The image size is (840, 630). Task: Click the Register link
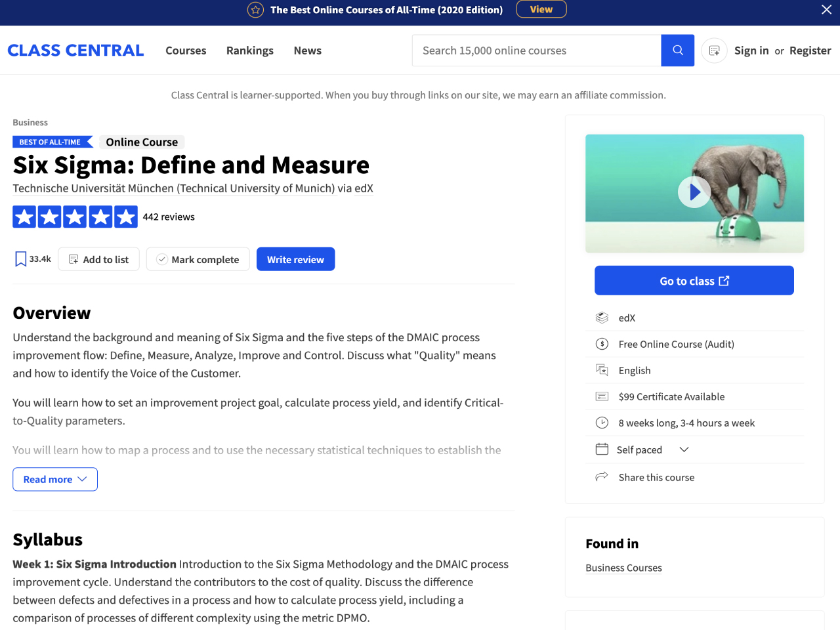pos(810,51)
